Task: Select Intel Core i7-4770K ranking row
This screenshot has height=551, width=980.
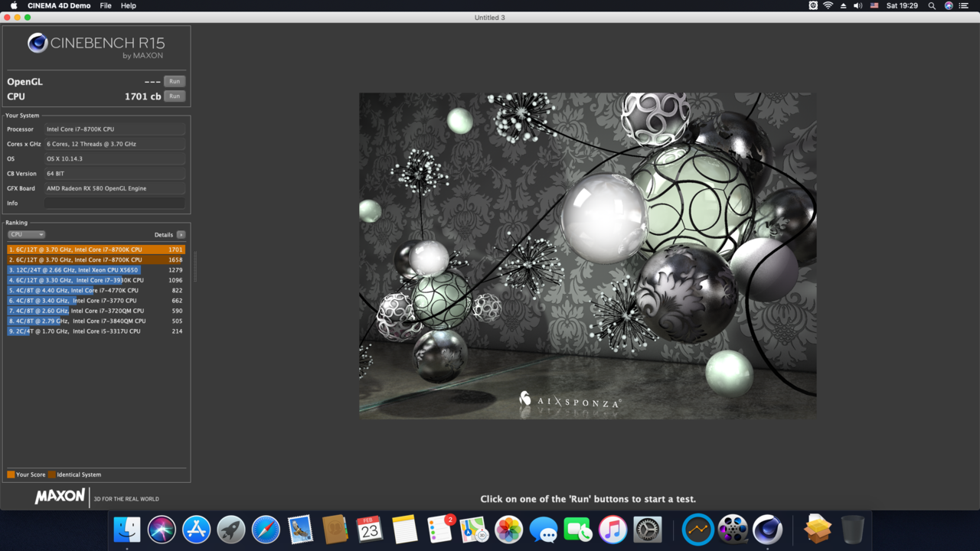Action: point(96,290)
